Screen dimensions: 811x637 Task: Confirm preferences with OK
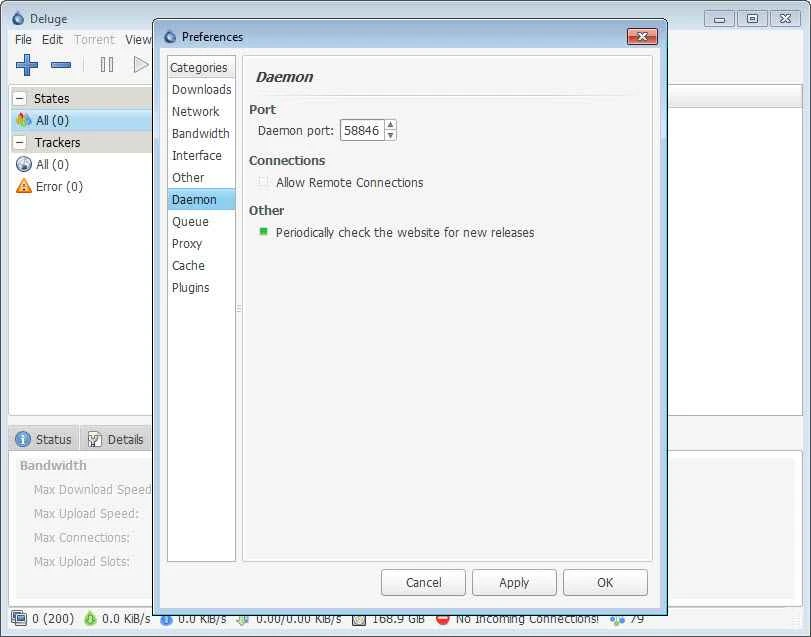[605, 583]
